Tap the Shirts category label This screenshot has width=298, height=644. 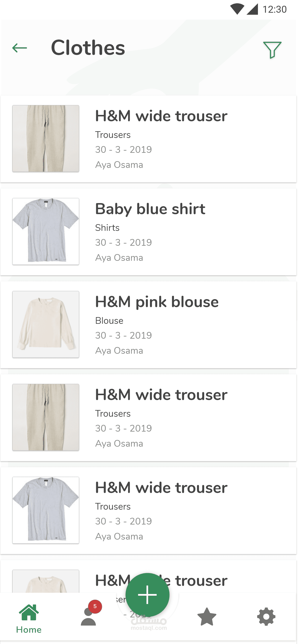[x=107, y=228]
